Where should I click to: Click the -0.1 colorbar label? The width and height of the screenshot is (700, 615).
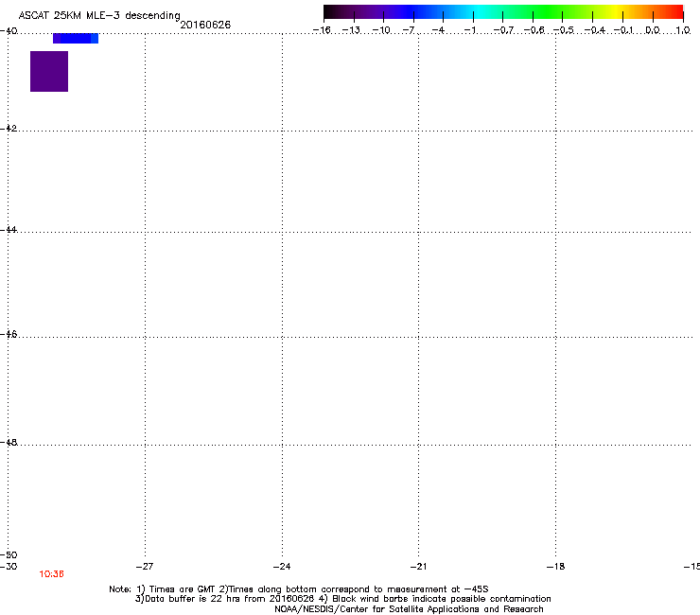(623, 30)
